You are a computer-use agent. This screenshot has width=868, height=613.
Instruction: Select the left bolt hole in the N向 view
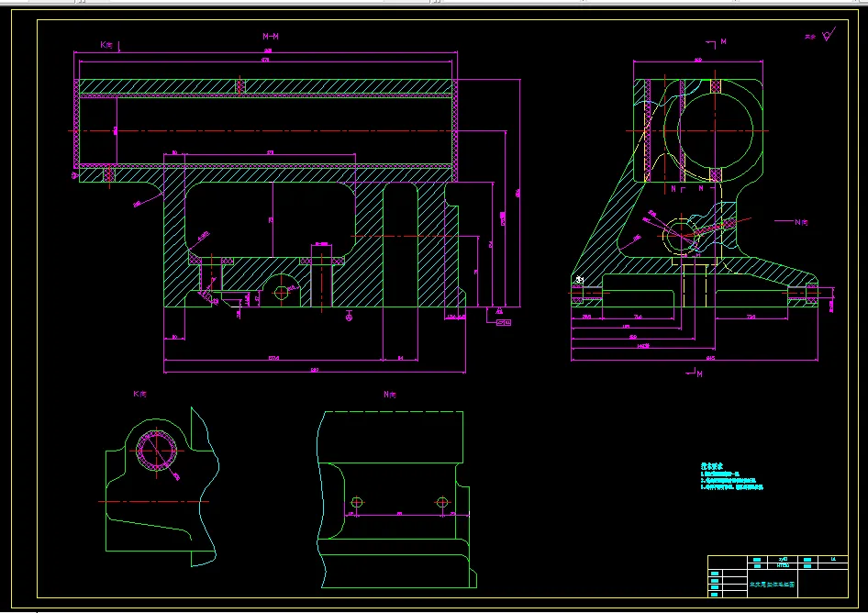pos(357,502)
